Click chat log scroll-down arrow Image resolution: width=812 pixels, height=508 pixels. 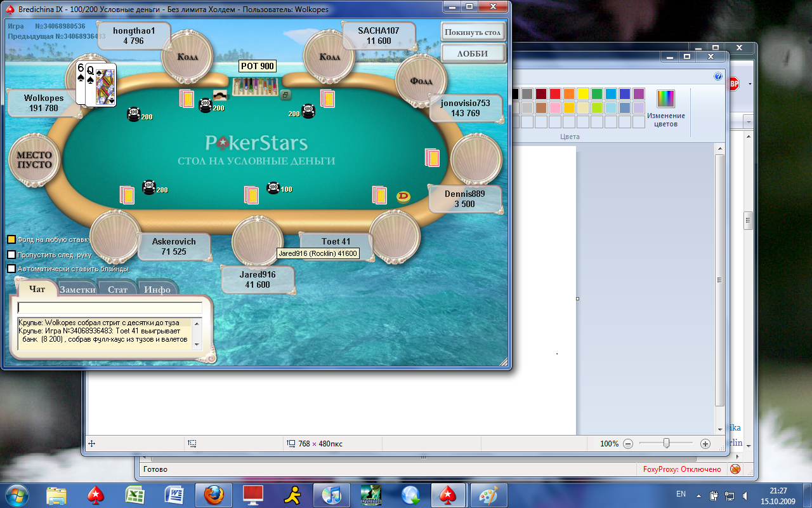pos(197,345)
